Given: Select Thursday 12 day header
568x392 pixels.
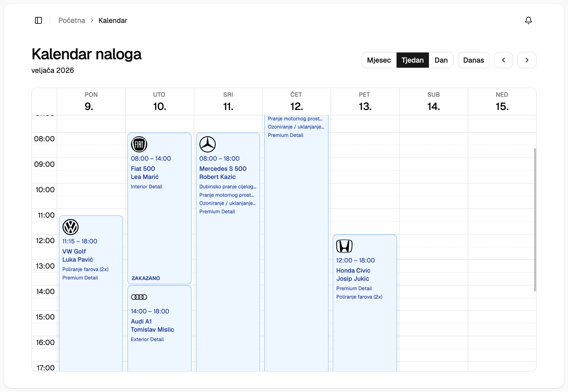Looking at the screenshot, I should click(x=296, y=102).
